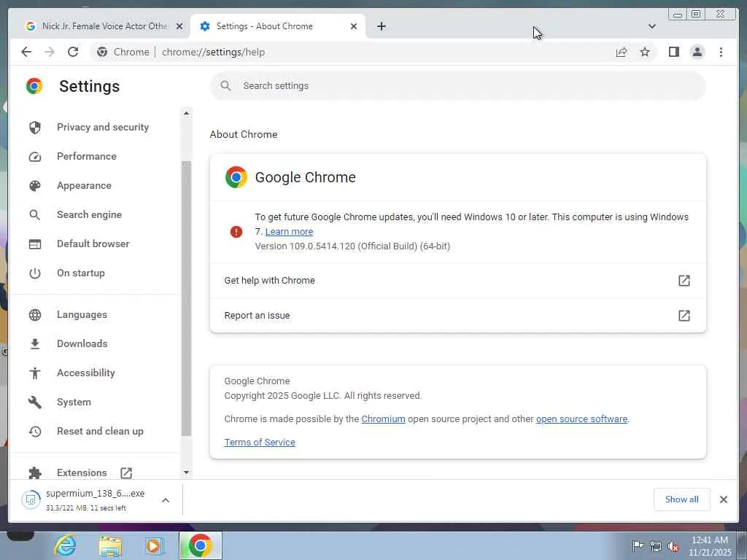The image size is (747, 560).
Task: Open a new tab with the plus button
Action: [x=381, y=26]
